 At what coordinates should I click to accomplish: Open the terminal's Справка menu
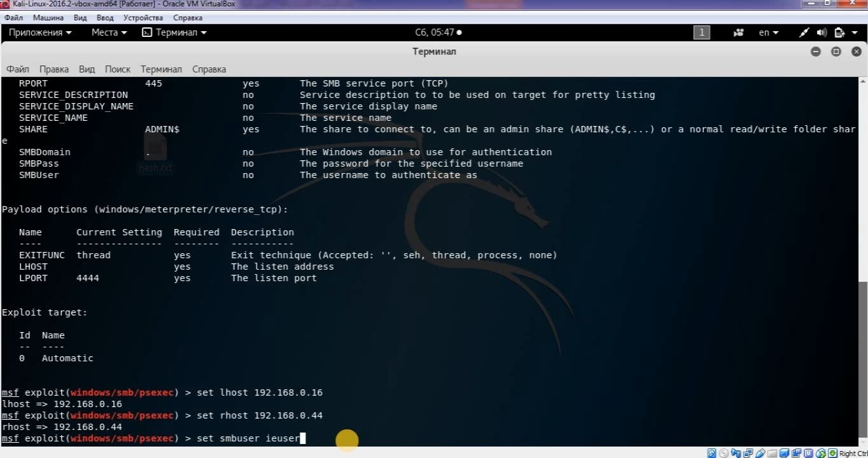tap(209, 69)
